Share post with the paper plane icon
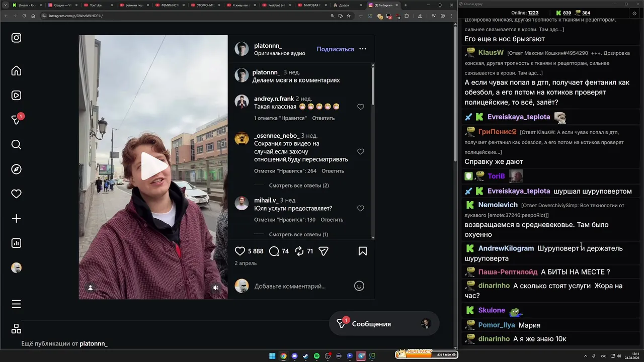The height and width of the screenshot is (362, 644). click(324, 251)
